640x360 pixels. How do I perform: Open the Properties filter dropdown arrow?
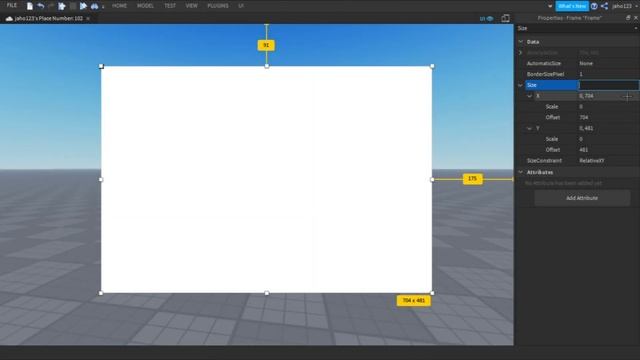click(636, 28)
